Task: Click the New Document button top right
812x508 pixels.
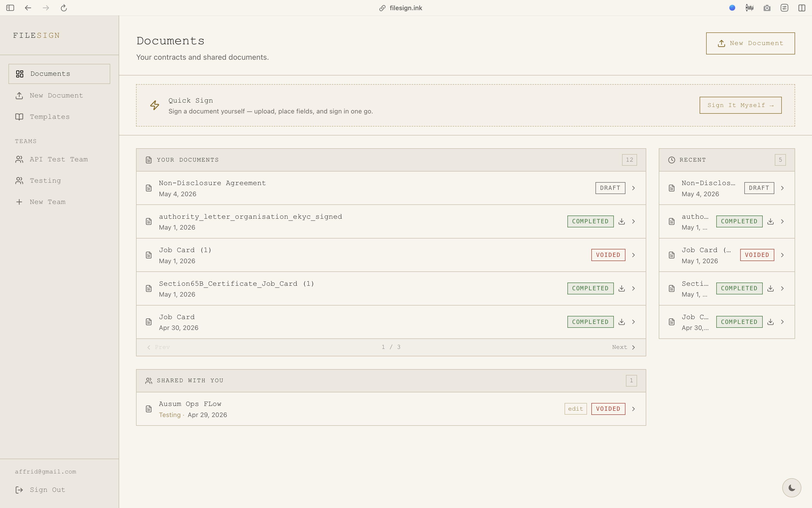Action: coord(750,43)
